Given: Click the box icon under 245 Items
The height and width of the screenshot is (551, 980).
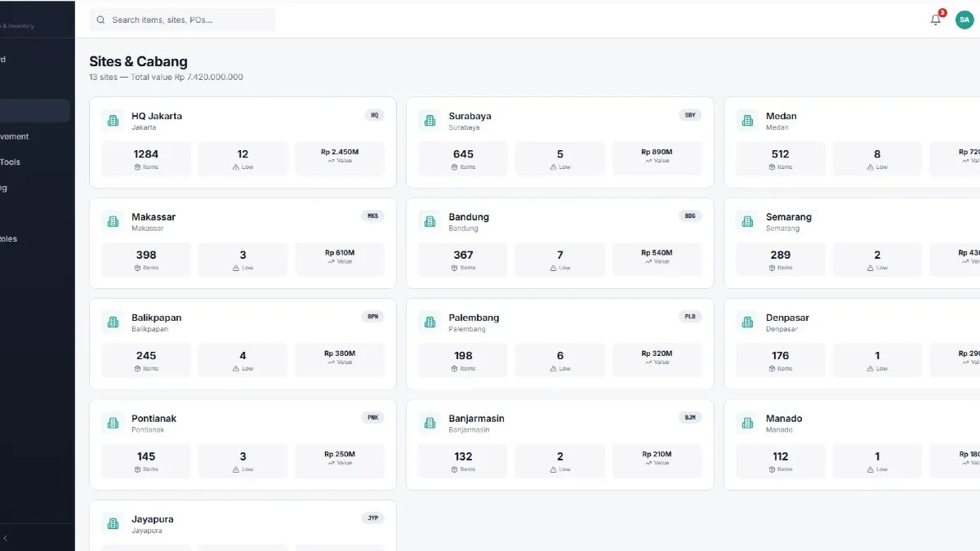Looking at the screenshot, I should pos(137,369).
